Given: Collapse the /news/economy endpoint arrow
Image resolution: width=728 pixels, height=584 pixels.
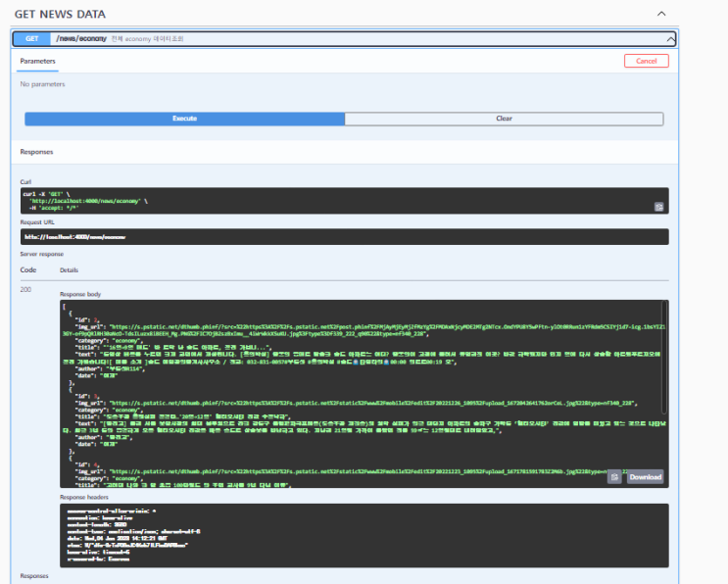Looking at the screenshot, I should coord(670,39).
